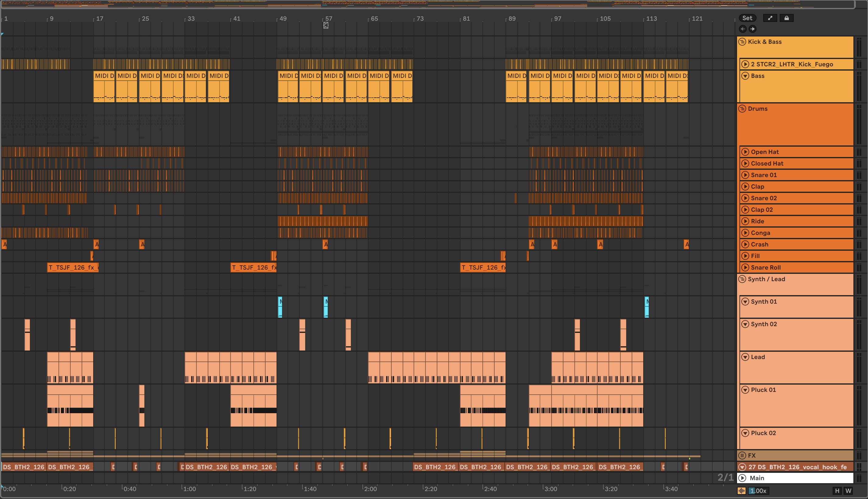Fold the Synth 02 track
The width and height of the screenshot is (868, 499).
pyautogui.click(x=745, y=324)
